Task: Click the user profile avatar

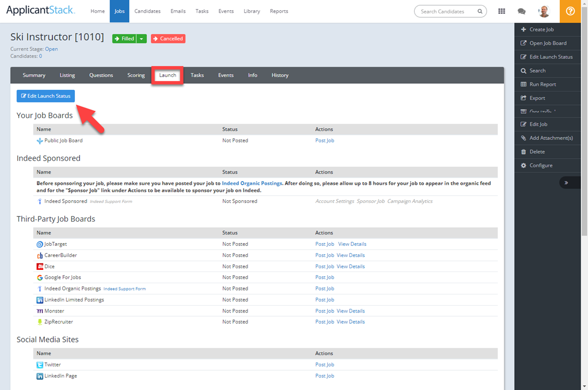Action: (x=544, y=11)
